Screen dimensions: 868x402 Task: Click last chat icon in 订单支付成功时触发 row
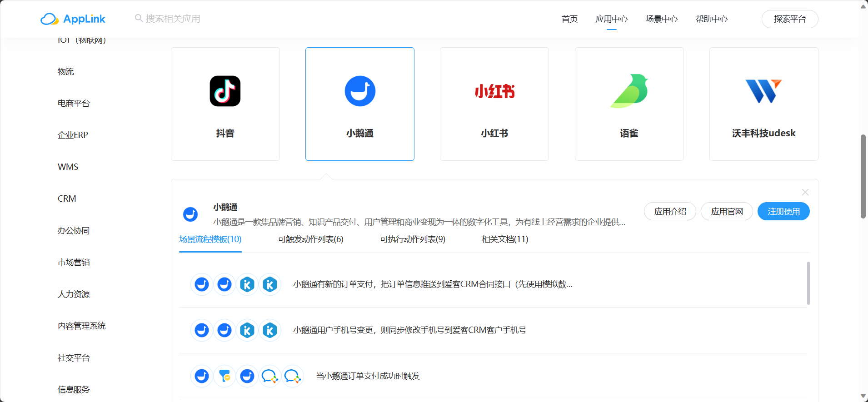[293, 376]
